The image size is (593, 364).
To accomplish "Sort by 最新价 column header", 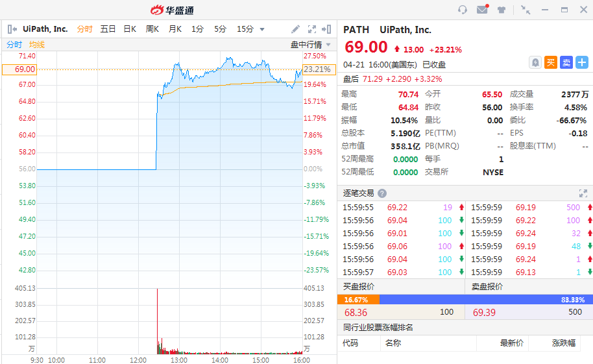I will pyautogui.click(x=512, y=343).
